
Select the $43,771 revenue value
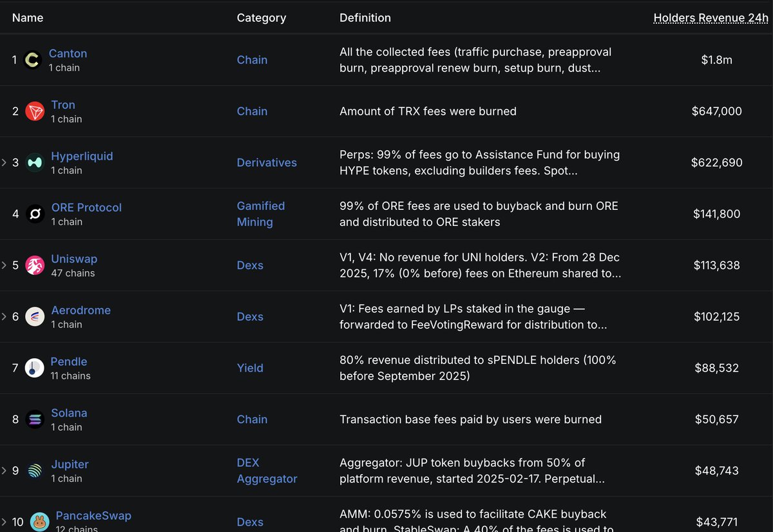coord(717,522)
